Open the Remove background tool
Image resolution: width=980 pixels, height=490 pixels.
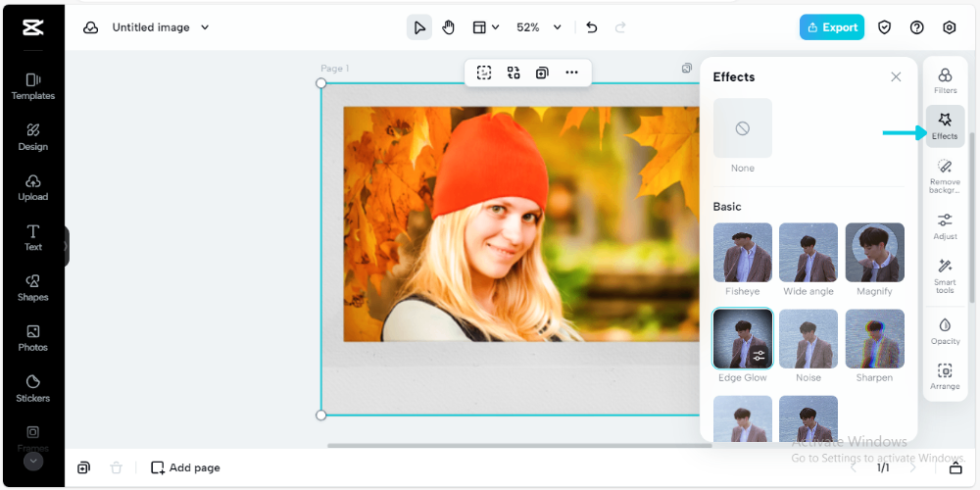(x=945, y=174)
